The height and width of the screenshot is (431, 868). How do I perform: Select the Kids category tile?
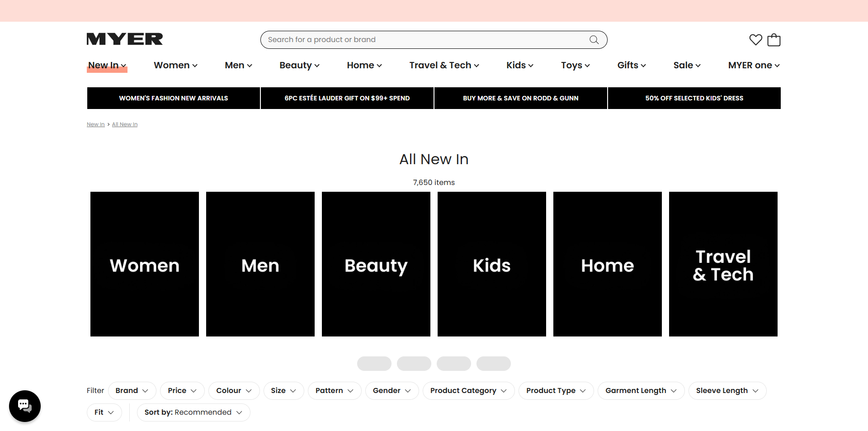492,264
